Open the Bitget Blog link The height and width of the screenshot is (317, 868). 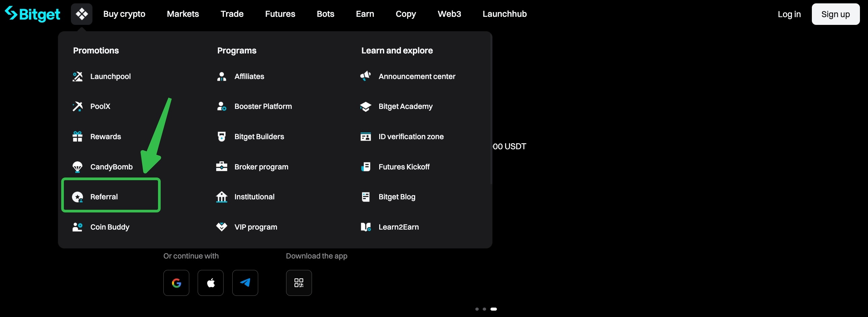coord(397,197)
